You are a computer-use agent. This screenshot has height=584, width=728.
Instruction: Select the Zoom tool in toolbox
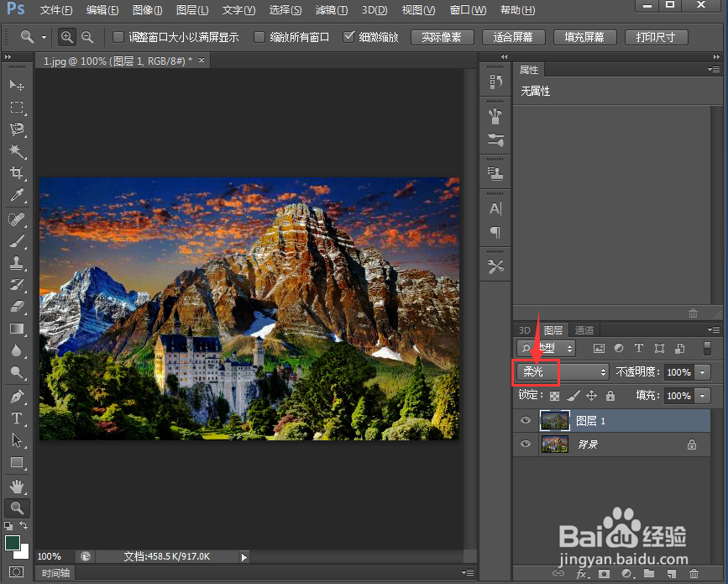pyautogui.click(x=17, y=508)
